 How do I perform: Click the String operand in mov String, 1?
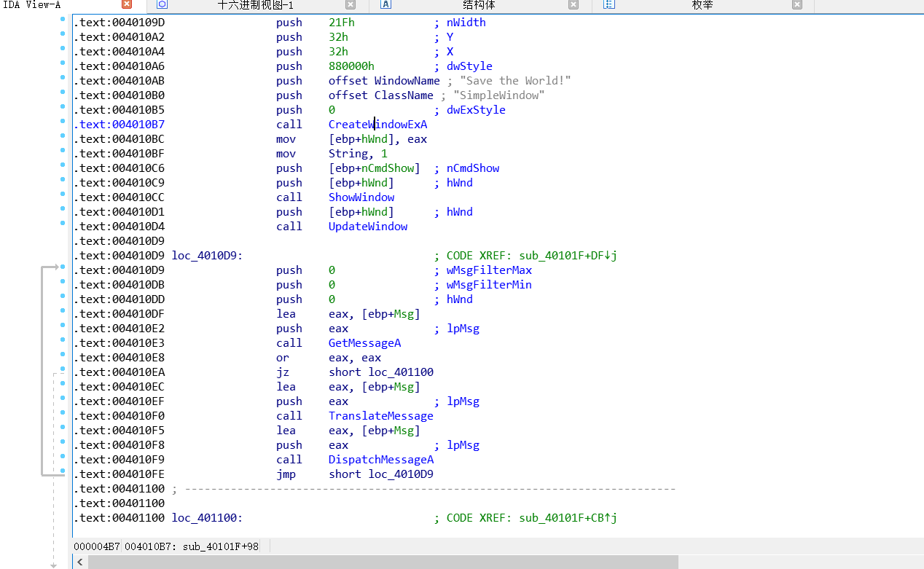coord(348,154)
